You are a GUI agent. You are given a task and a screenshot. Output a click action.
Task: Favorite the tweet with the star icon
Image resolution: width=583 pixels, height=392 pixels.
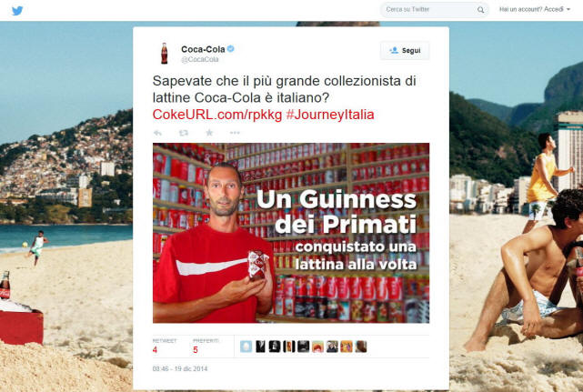point(209,133)
